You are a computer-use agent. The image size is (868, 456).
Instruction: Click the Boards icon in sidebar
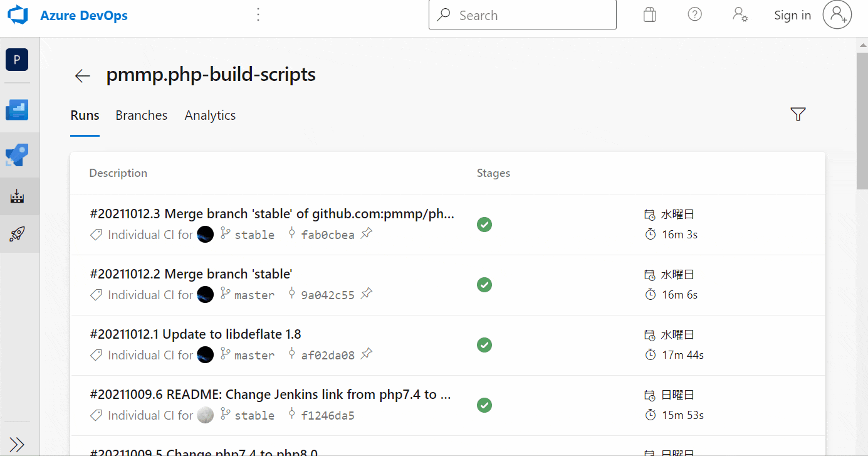[x=17, y=110]
